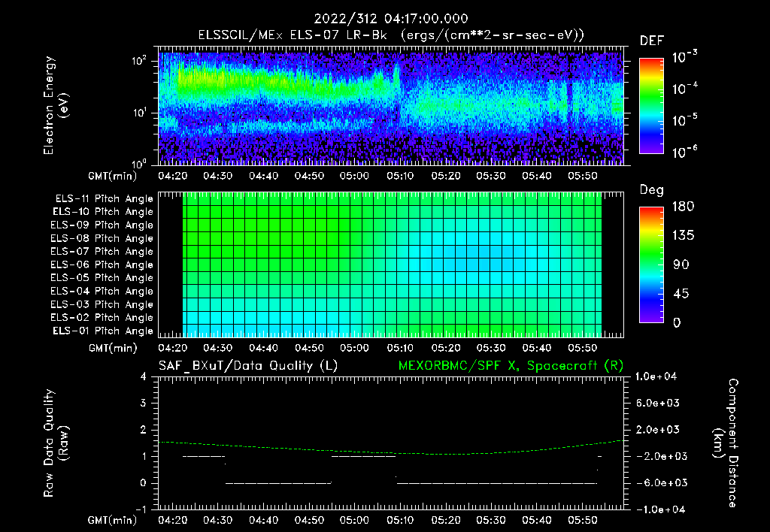
Task: Click 05:40 under the electron energy spectrogram
Action: [536, 176]
